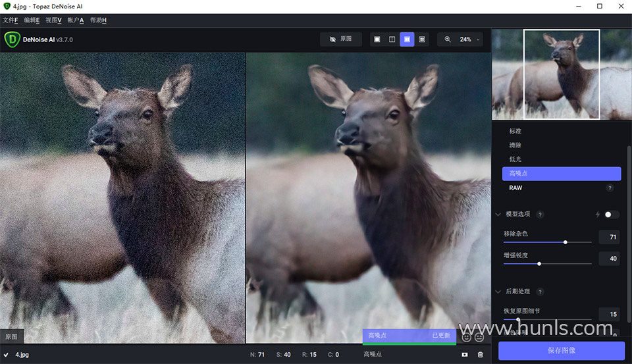Collapse the 模型选项 section
Screen dimensions: 632x364
[498, 215]
